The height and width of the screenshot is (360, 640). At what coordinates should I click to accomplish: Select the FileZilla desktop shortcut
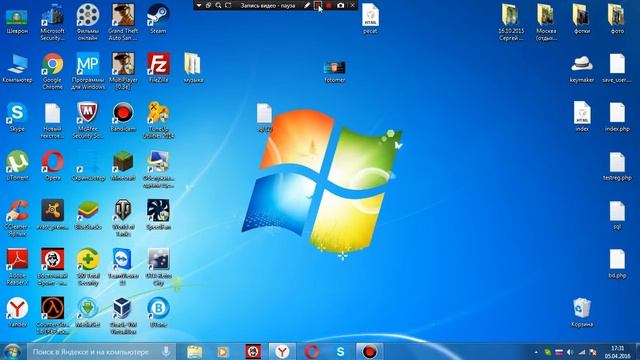(158, 69)
